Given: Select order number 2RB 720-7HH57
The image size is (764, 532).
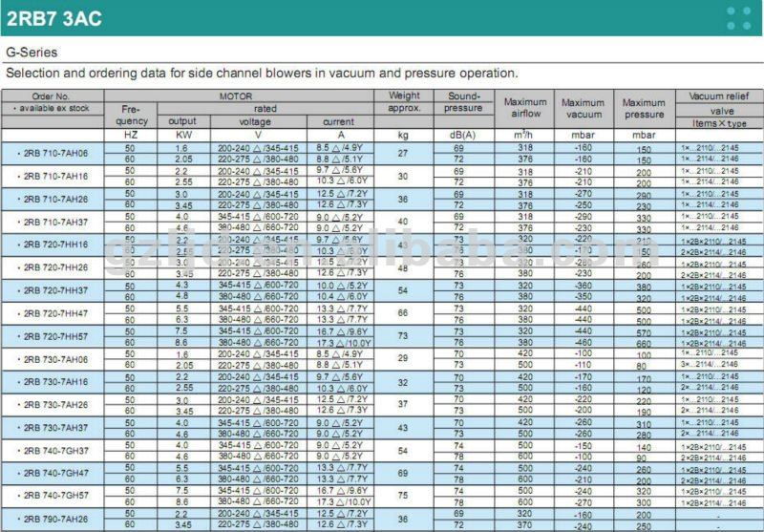Looking at the screenshot, I should tap(53, 336).
